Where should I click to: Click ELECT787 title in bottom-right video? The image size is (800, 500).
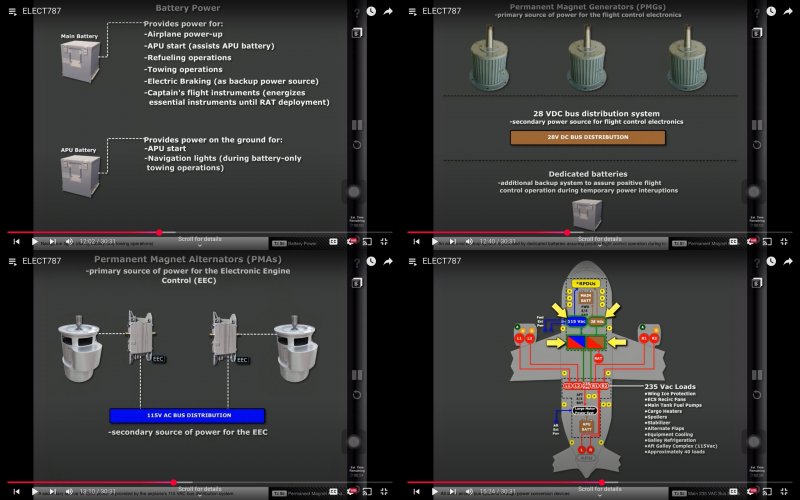tap(442, 261)
